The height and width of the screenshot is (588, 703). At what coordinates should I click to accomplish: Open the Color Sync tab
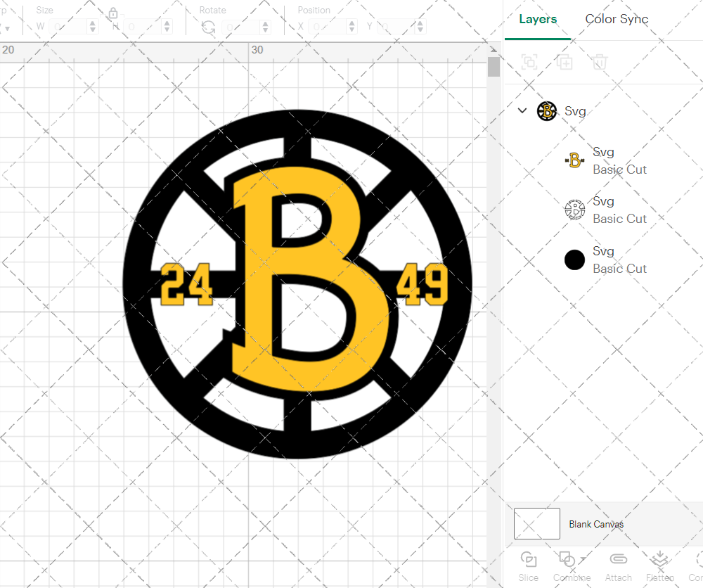click(617, 19)
